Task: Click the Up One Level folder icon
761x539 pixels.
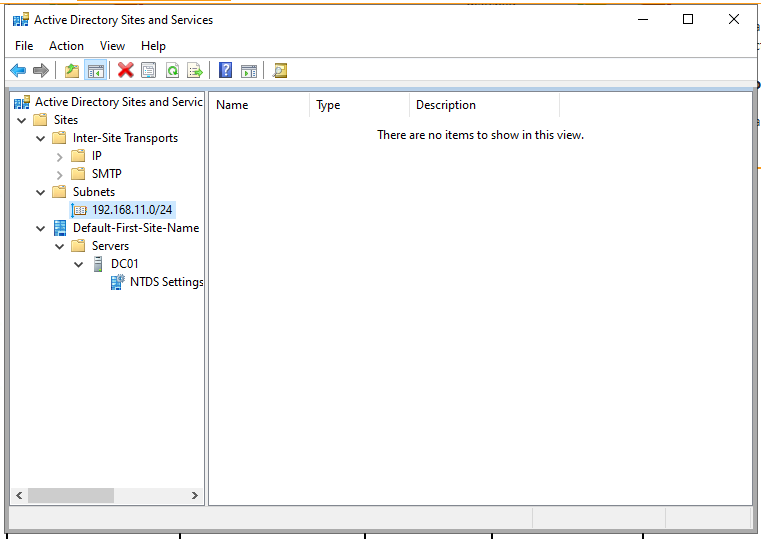Action: pyautogui.click(x=71, y=70)
